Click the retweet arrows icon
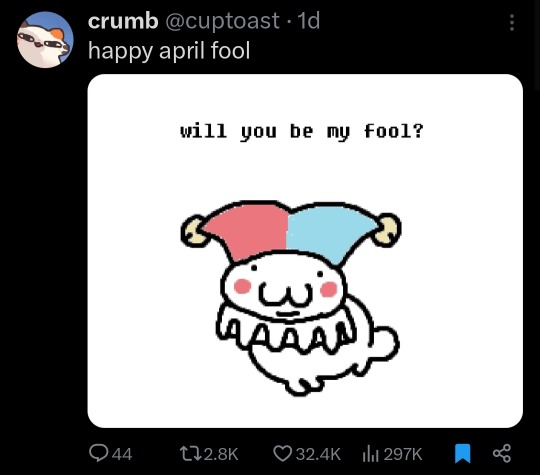 coord(191,454)
